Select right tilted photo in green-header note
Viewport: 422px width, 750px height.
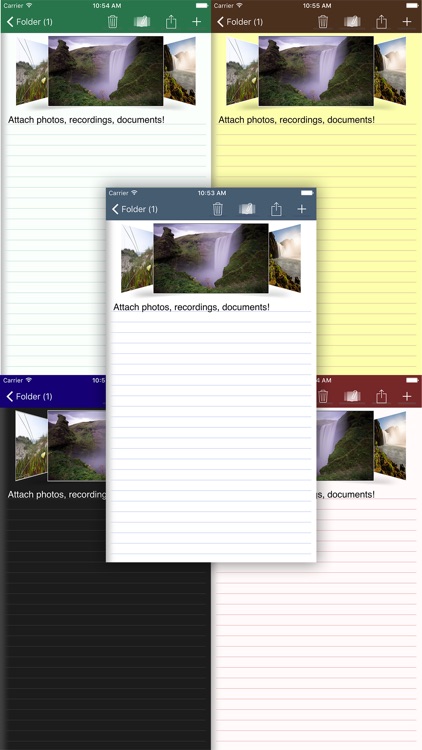[179, 72]
